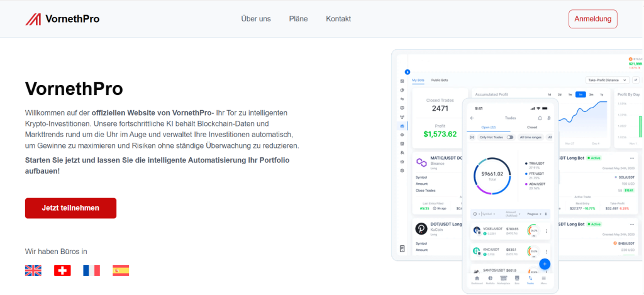Viewport: 644px width, 295px height.
Task: Open the Kontakt navigation link
Action: tap(338, 19)
